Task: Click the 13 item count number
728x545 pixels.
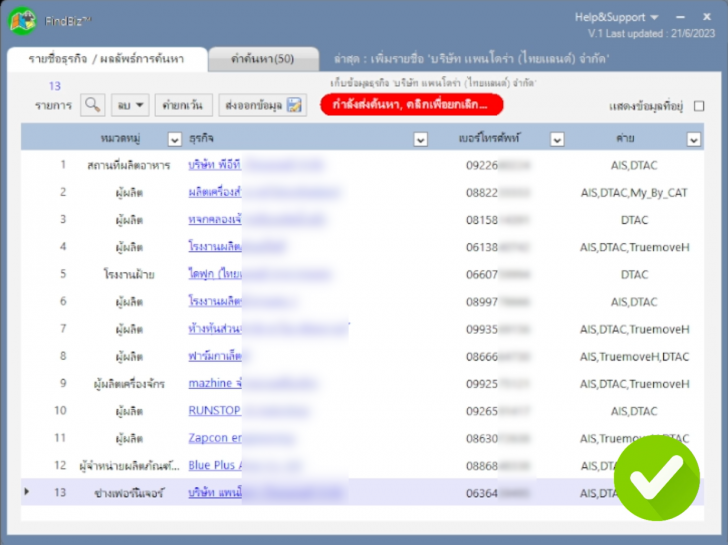Action: 55,86
